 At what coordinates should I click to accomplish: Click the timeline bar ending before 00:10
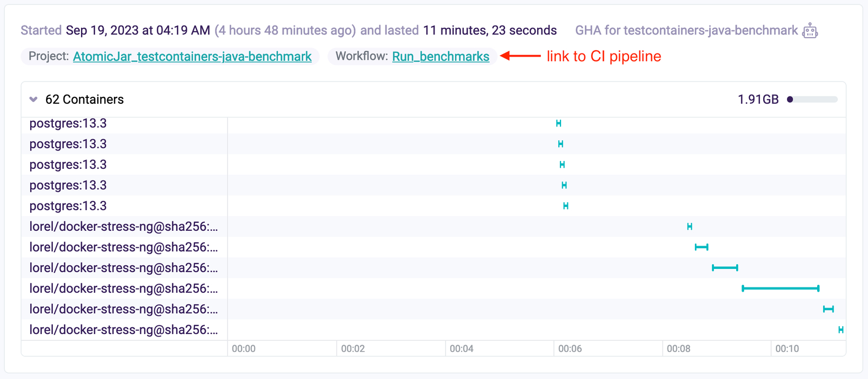click(725, 268)
